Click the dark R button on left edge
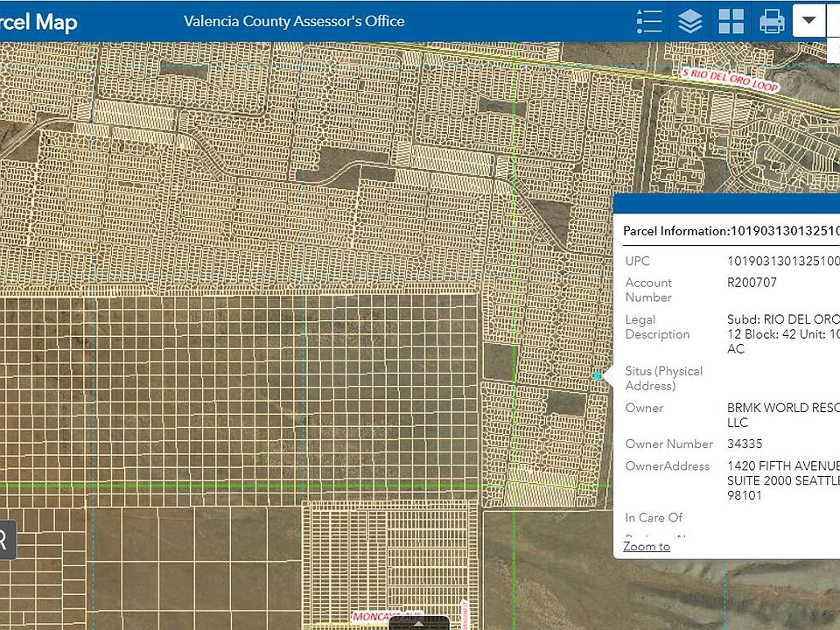 click(5, 540)
